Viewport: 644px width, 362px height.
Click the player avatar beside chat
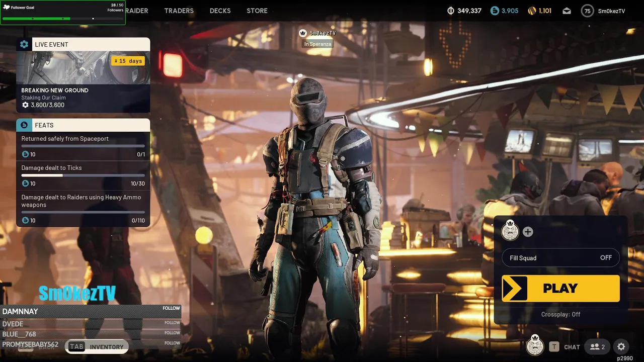pos(535,346)
